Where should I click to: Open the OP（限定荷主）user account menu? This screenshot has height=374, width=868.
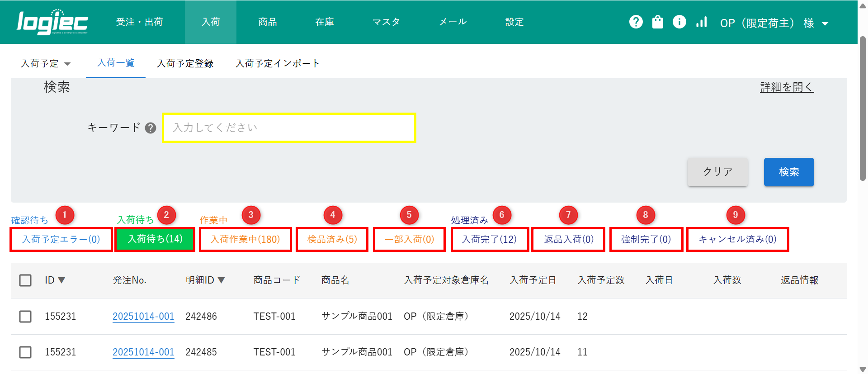point(774,23)
